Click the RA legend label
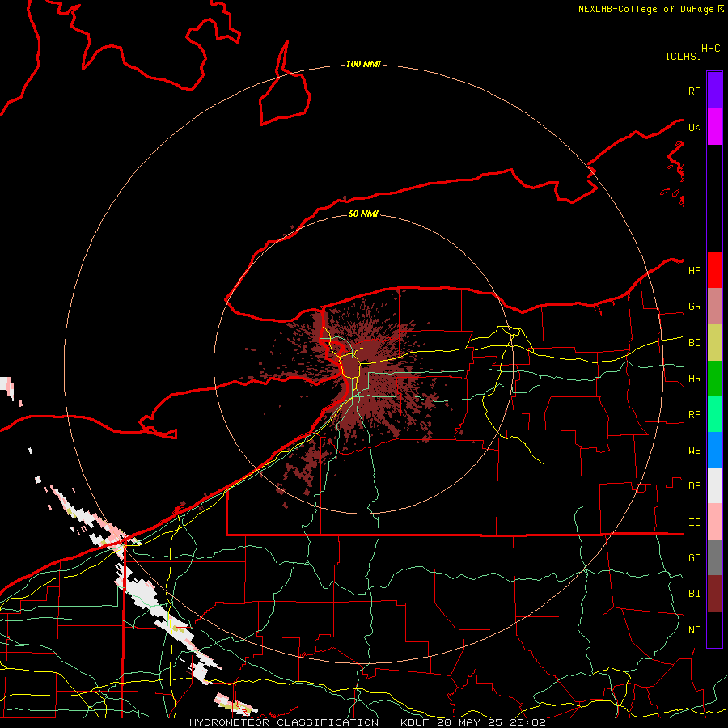This screenshot has height=728, width=728. pyautogui.click(x=694, y=415)
